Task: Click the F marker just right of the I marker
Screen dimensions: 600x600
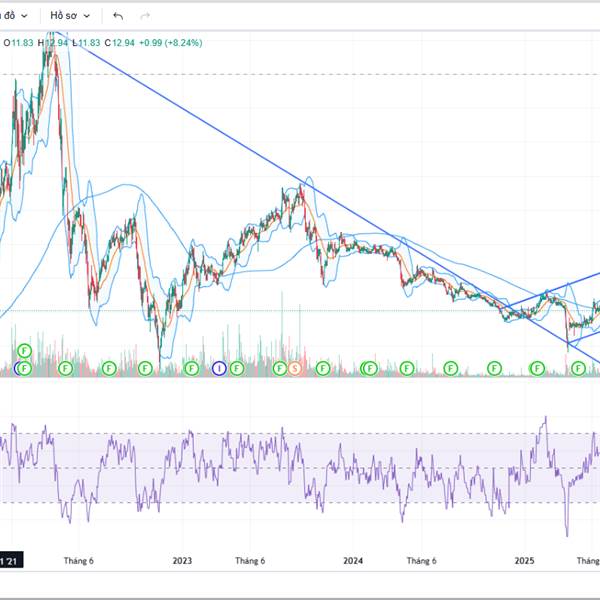Action: 237,368
